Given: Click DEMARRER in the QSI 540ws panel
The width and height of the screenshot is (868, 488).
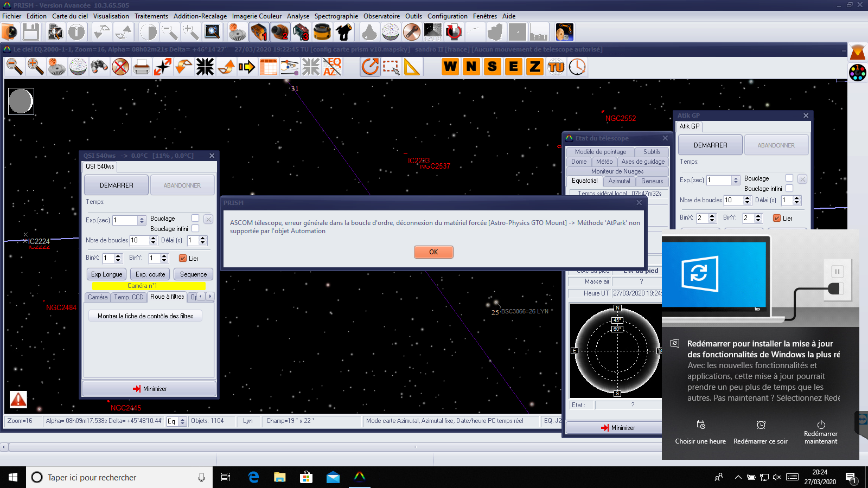Looking at the screenshot, I should point(117,185).
